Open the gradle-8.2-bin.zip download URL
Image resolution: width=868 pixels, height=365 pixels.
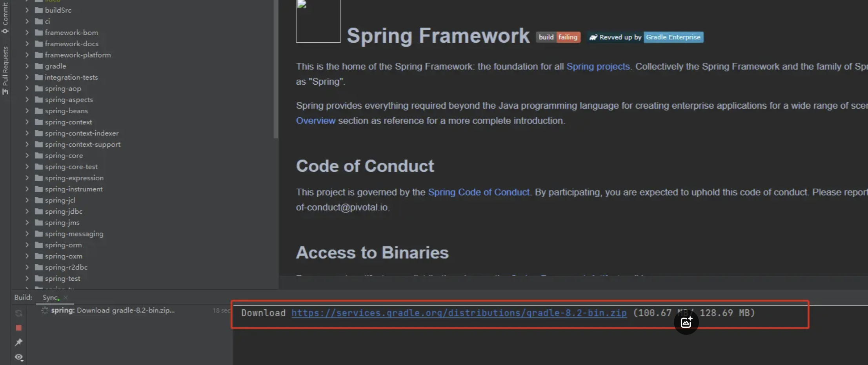point(459,313)
